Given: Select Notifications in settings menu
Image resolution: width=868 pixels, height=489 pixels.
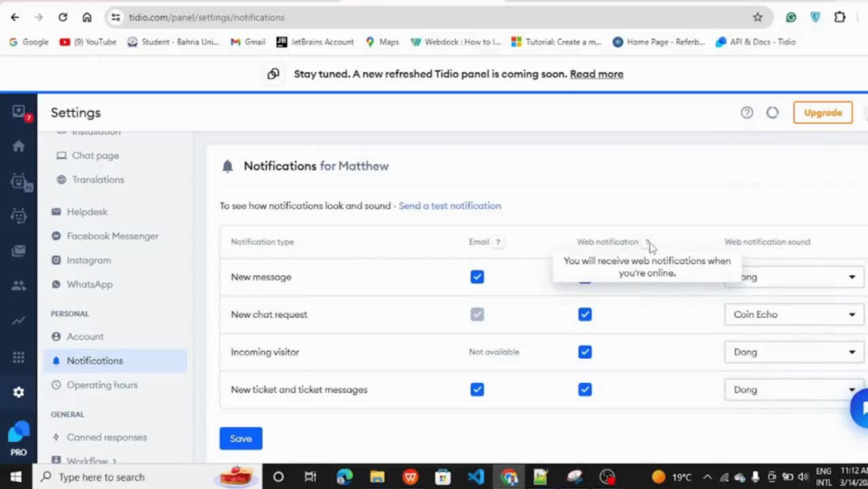Looking at the screenshot, I should (x=115, y=361).
